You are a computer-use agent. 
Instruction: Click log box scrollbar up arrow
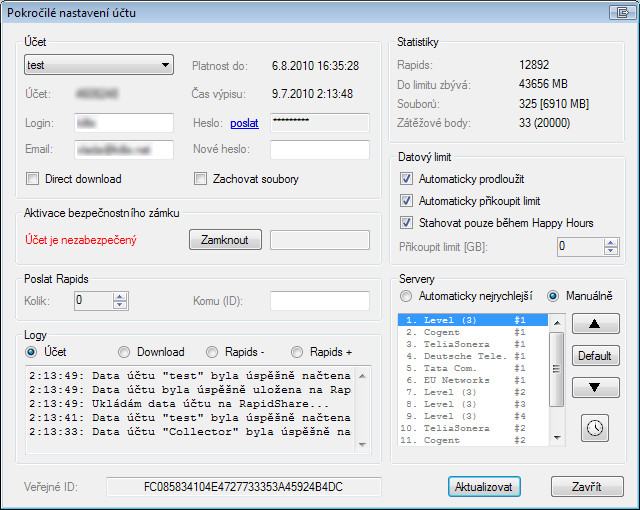coord(362,376)
